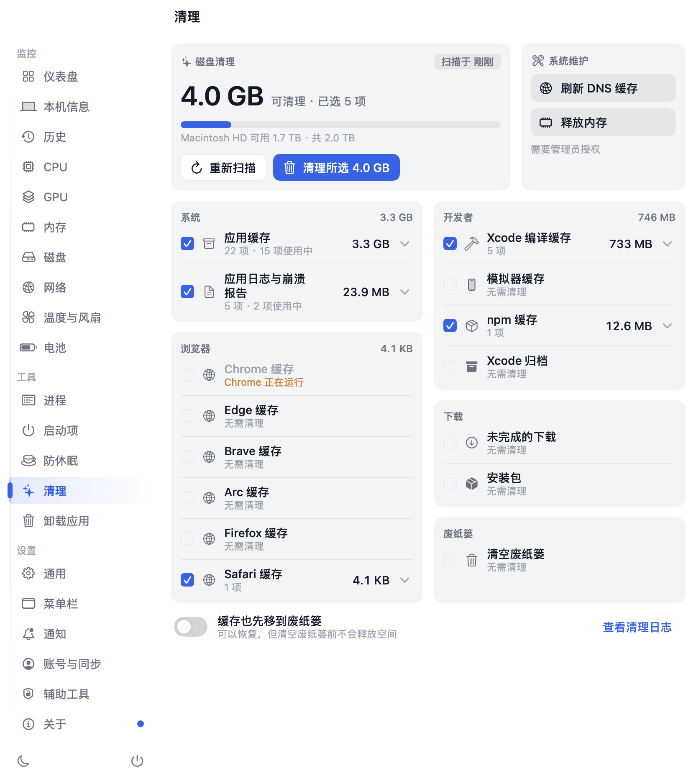
Task: Click the 电池 battery icon
Action: (28, 348)
